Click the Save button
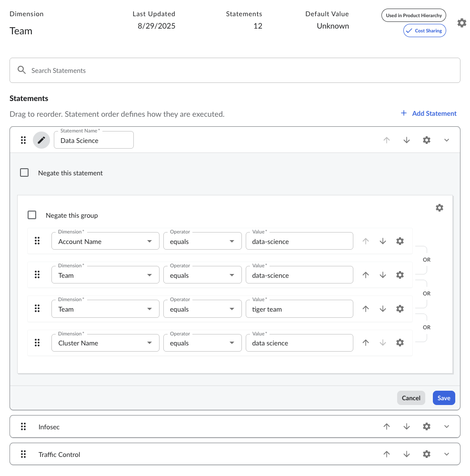This screenshot has height=476, width=470. 443,398
